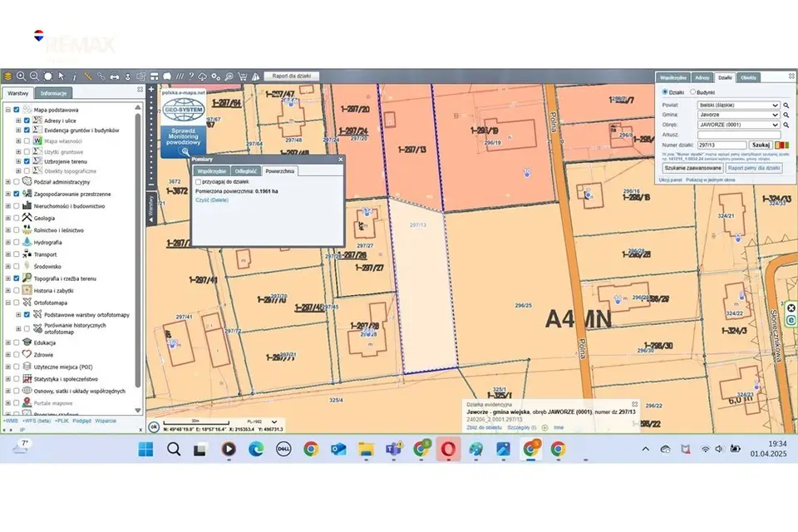Open the Obręb dropdown JAWORZE (0001)
The height and width of the screenshot is (532, 798).
click(738, 125)
